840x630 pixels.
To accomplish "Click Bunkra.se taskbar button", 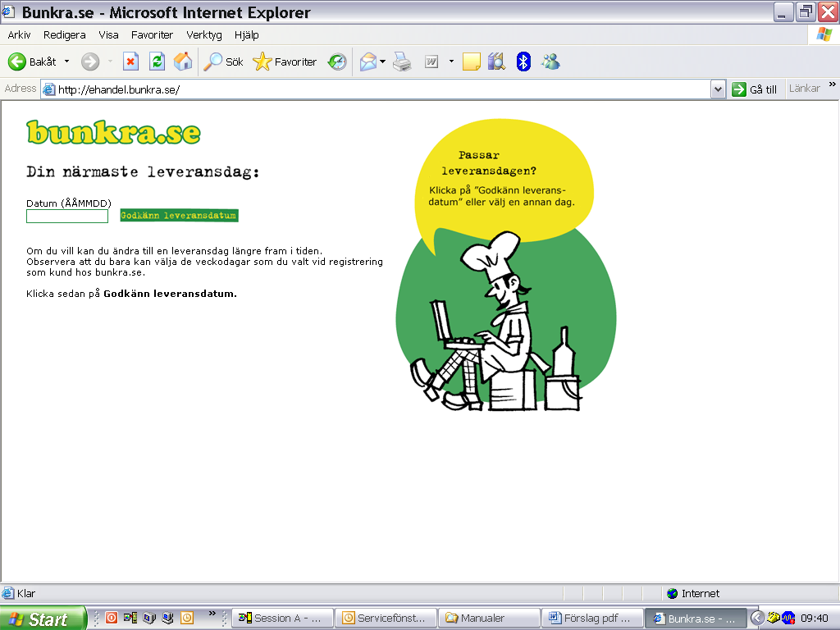I will coord(696,619).
